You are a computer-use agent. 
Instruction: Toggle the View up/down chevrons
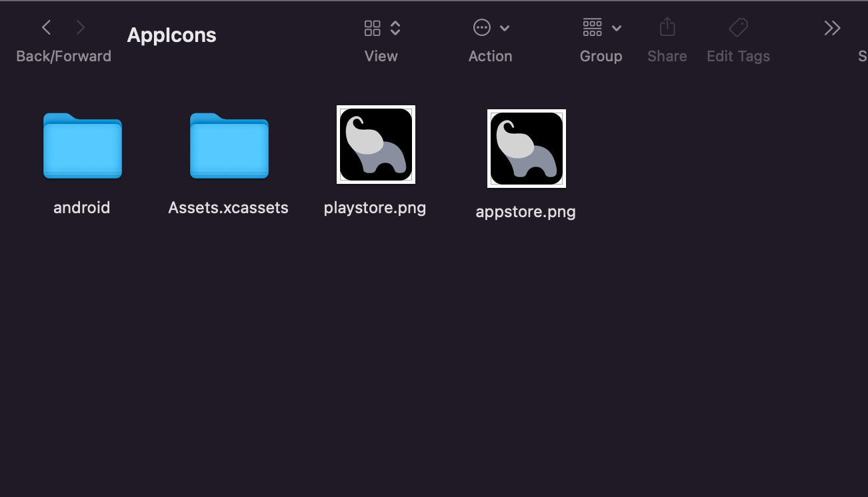pos(395,28)
